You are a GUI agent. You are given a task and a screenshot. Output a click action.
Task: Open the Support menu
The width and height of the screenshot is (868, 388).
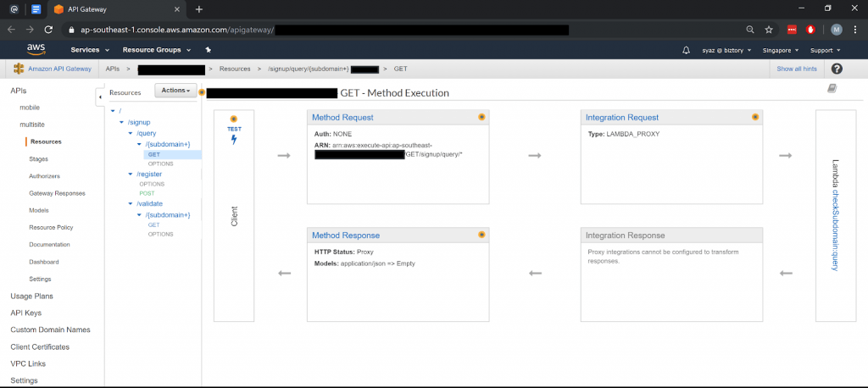[826, 50]
